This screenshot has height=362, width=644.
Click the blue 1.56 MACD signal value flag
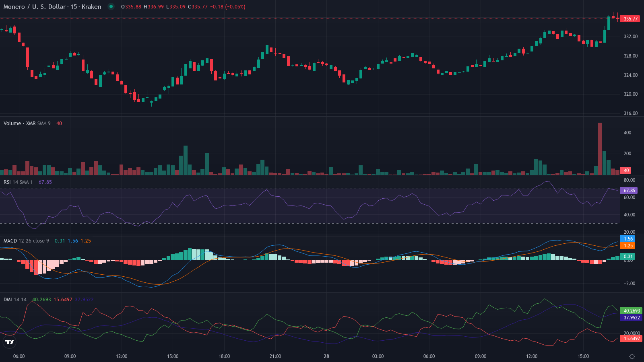pyautogui.click(x=628, y=238)
